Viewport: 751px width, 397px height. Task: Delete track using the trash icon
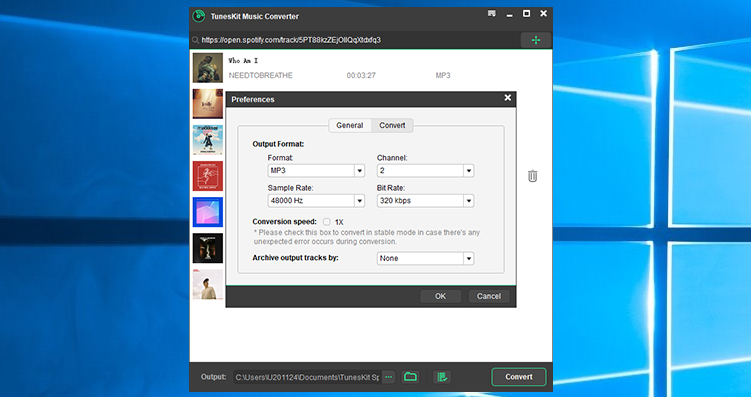533,176
